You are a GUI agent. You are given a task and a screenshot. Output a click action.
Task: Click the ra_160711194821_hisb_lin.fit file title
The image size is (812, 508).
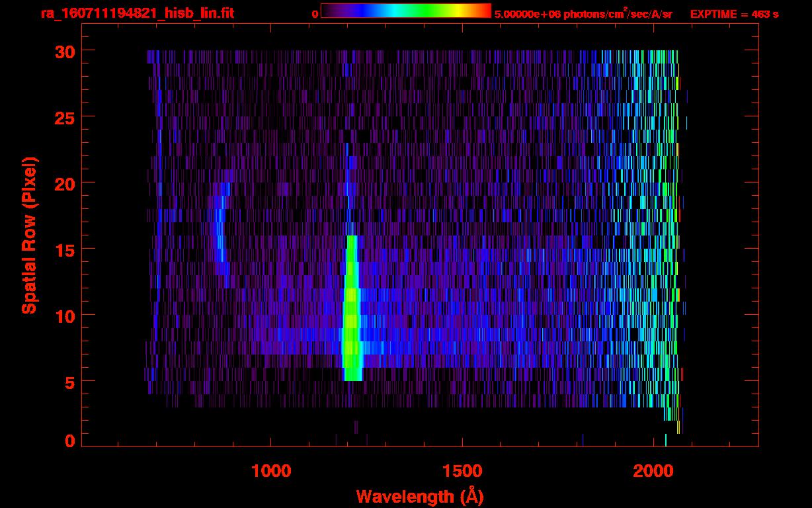(x=137, y=13)
